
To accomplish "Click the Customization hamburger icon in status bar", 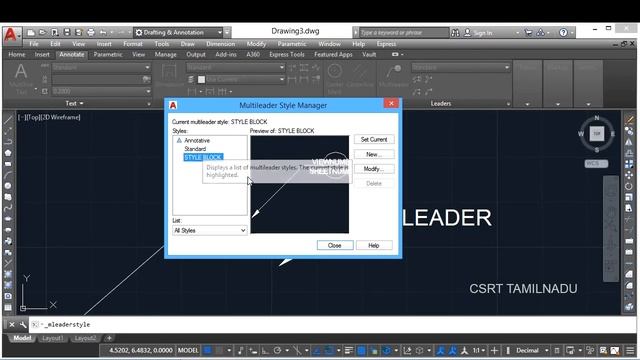I will pyautogui.click(x=630, y=350).
